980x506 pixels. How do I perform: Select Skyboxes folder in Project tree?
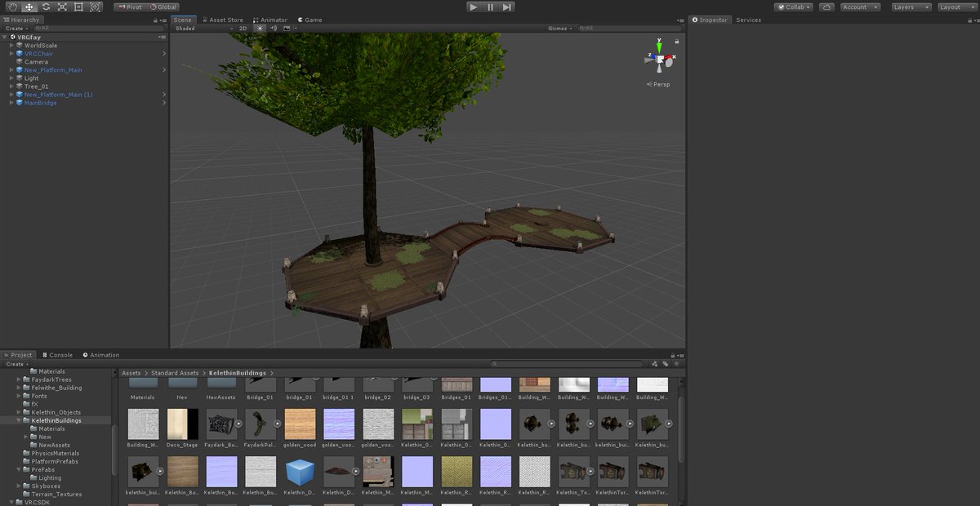[46, 486]
